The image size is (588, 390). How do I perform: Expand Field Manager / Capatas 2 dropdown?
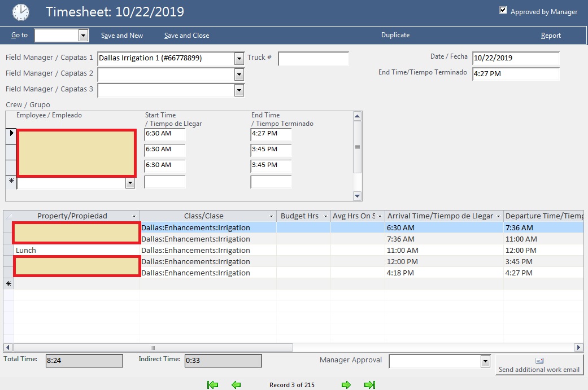(x=239, y=75)
